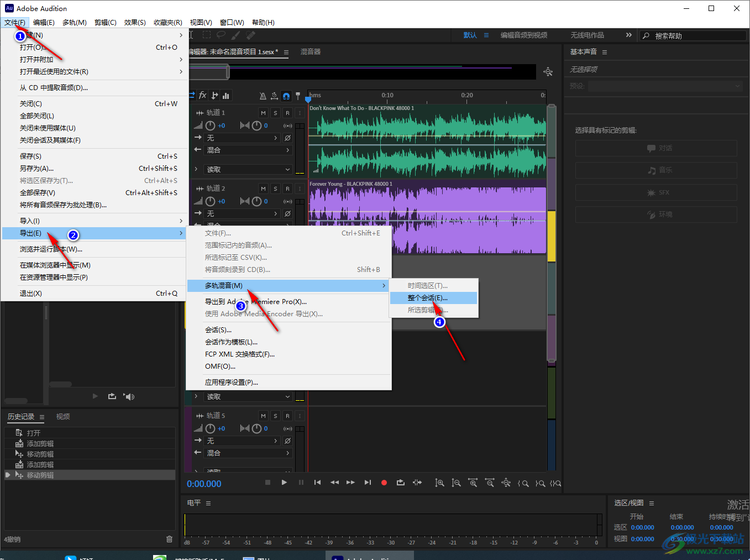Click the 对话 dialogue type button
The image size is (750, 560).
(x=656, y=148)
